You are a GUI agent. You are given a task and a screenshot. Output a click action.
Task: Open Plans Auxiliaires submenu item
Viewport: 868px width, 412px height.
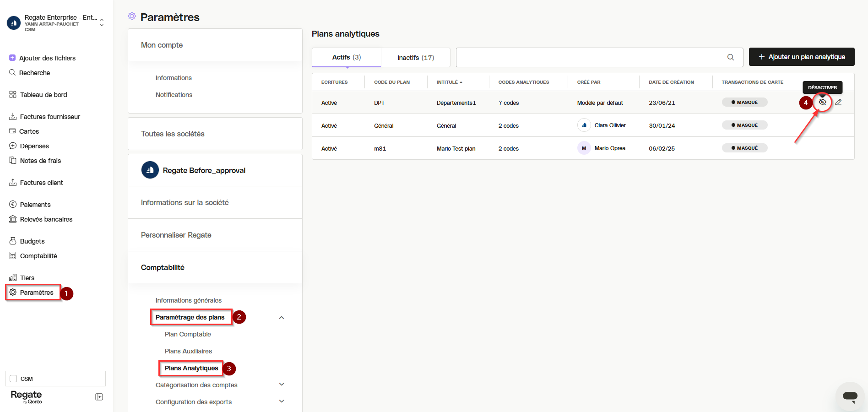[x=188, y=351]
